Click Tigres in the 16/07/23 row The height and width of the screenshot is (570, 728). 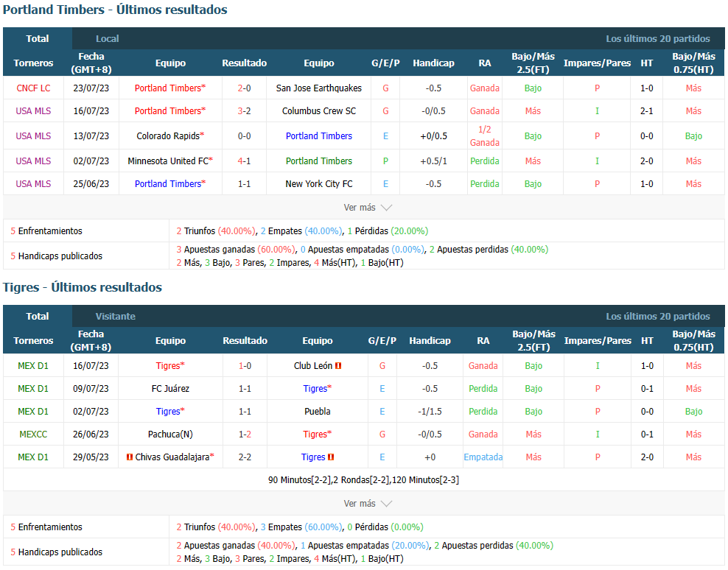click(168, 366)
